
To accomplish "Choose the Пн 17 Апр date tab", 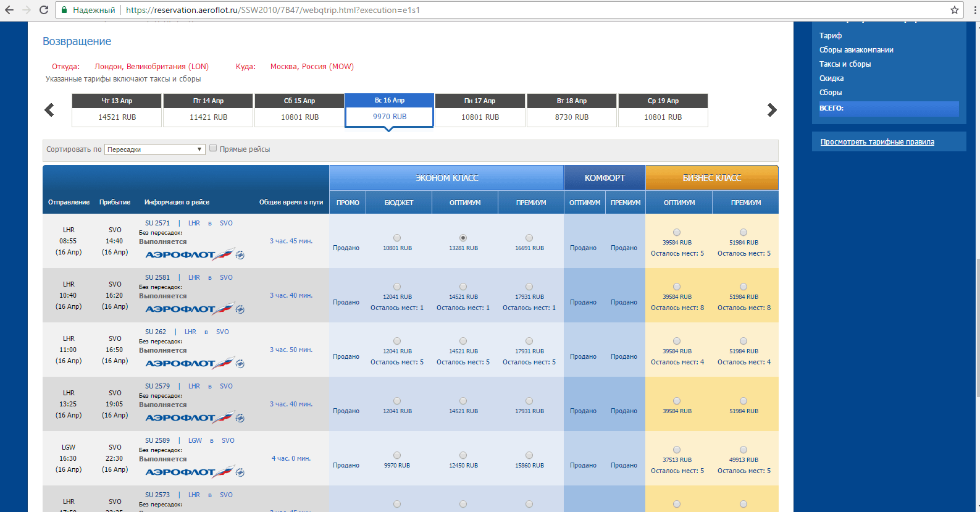I will click(480, 110).
